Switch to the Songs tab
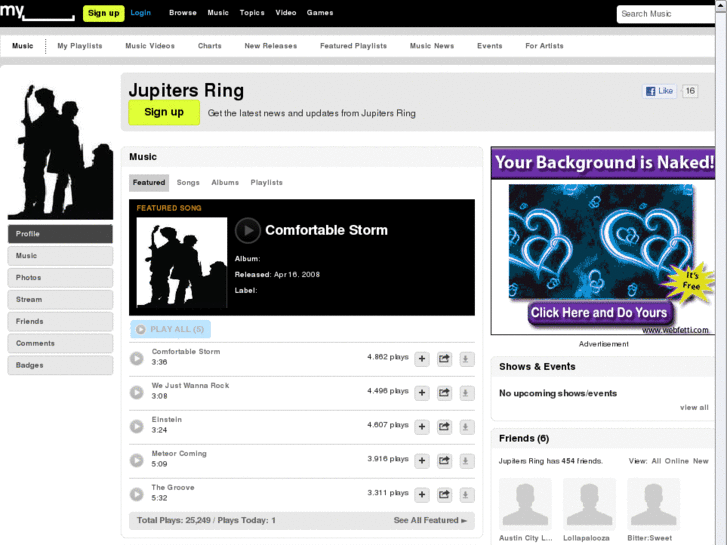The height and width of the screenshot is (545, 727). 188,183
